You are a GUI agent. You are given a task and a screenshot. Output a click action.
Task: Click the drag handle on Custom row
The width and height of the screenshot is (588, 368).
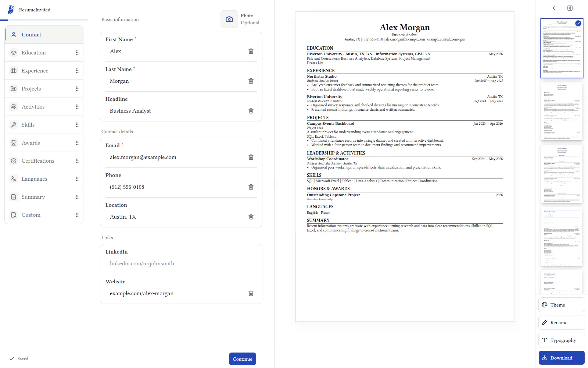click(x=77, y=215)
